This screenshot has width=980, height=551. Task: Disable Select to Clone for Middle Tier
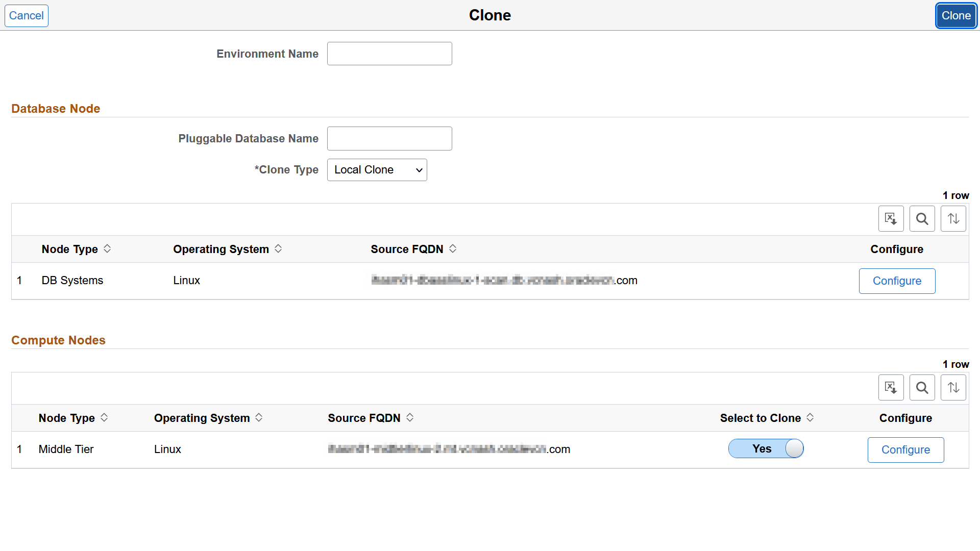[x=766, y=448]
